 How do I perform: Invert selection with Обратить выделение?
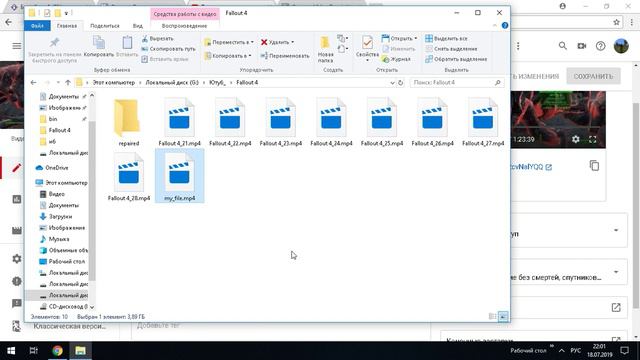pyautogui.click(x=456, y=59)
